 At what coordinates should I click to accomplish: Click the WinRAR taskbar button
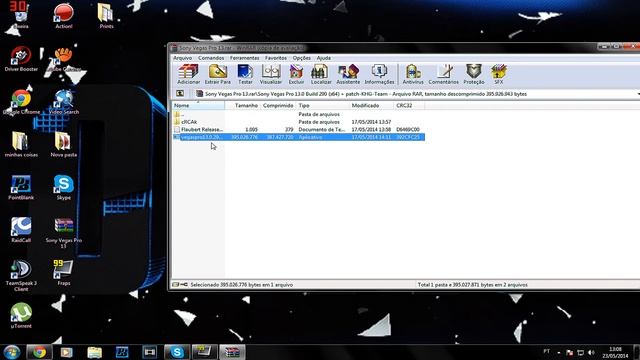tap(232, 352)
